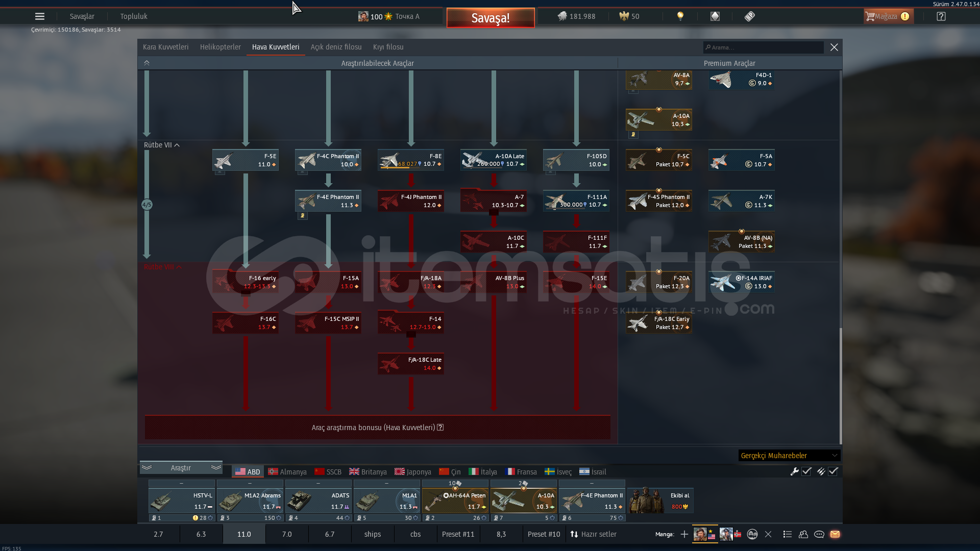Collapse the research tree with top-left chevron
The image size is (980, 551).
pyautogui.click(x=146, y=63)
